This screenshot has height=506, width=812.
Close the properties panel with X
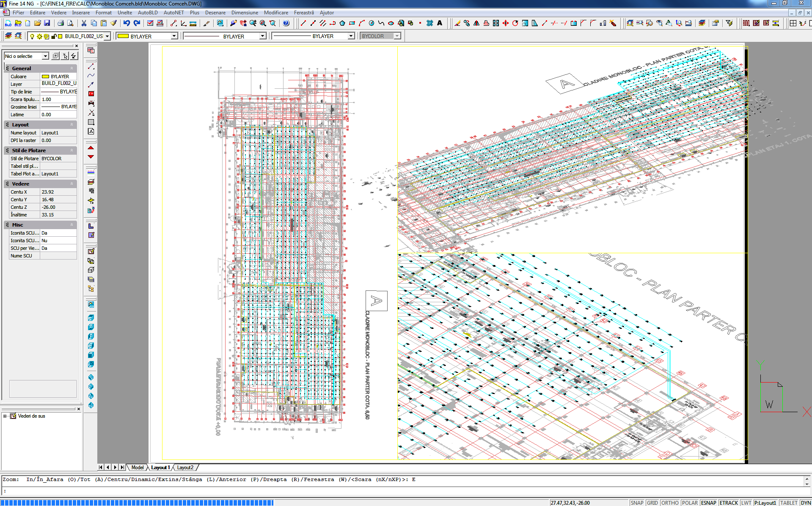point(77,46)
